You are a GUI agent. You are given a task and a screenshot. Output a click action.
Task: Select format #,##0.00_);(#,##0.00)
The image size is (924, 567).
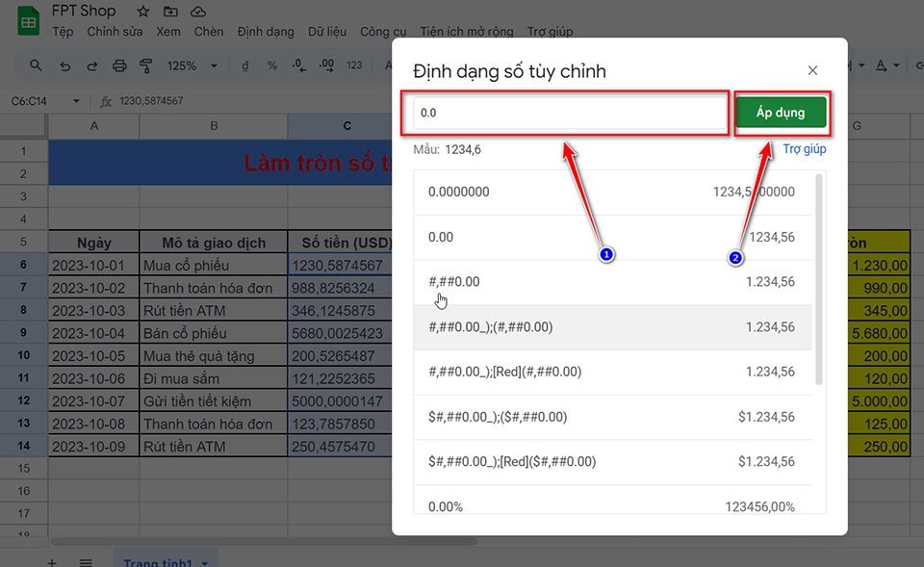pos(612,327)
